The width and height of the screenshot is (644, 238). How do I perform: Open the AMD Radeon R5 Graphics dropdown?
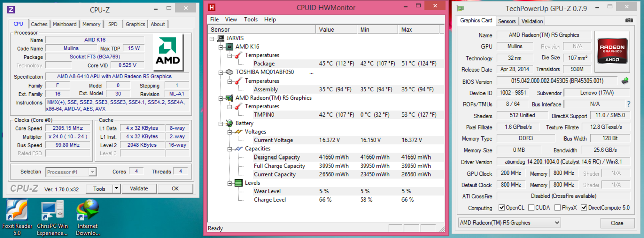509,223
